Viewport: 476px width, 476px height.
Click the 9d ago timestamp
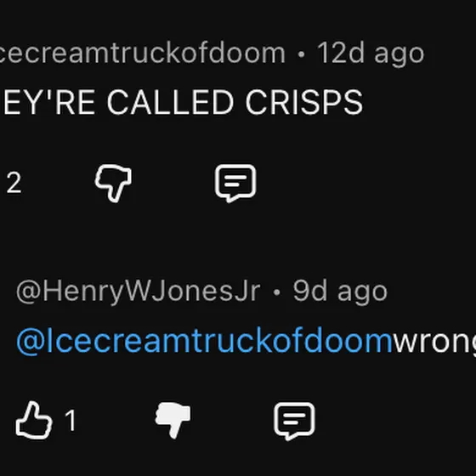pyautogui.click(x=340, y=292)
